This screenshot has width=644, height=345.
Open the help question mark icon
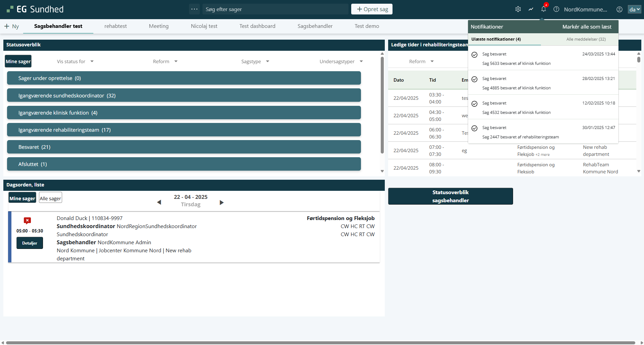(x=556, y=9)
